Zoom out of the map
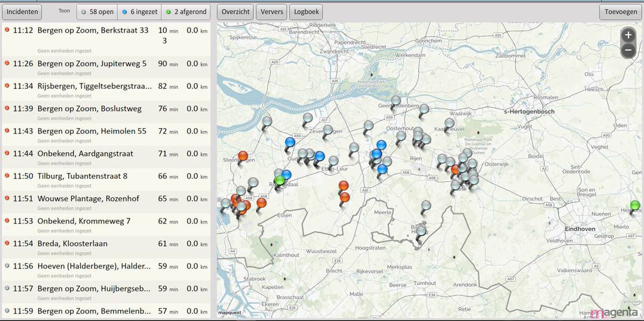 [x=628, y=51]
